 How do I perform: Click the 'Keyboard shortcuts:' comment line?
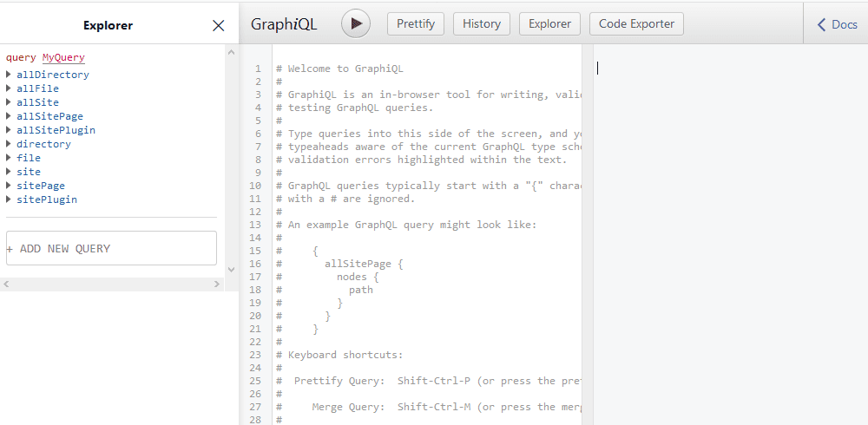click(x=340, y=355)
